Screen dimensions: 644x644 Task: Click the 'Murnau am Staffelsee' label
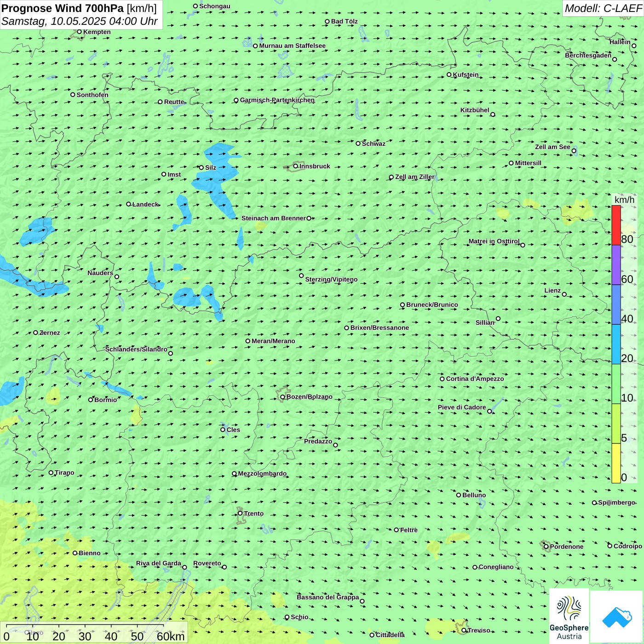tap(292, 46)
